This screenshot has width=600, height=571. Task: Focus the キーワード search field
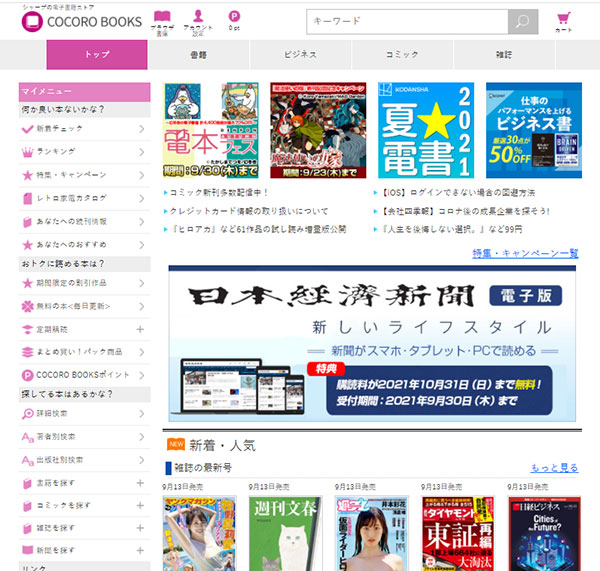407,22
